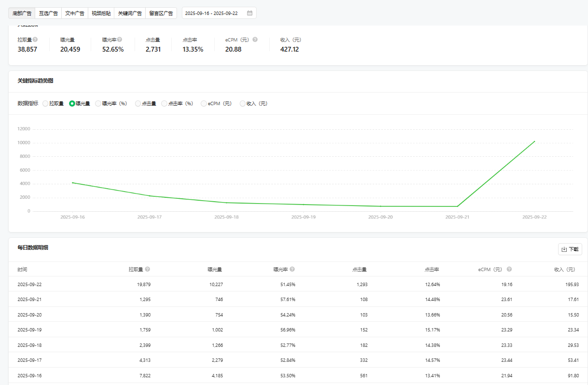
Task: Click table cell 29.53
Action: tap(573, 345)
